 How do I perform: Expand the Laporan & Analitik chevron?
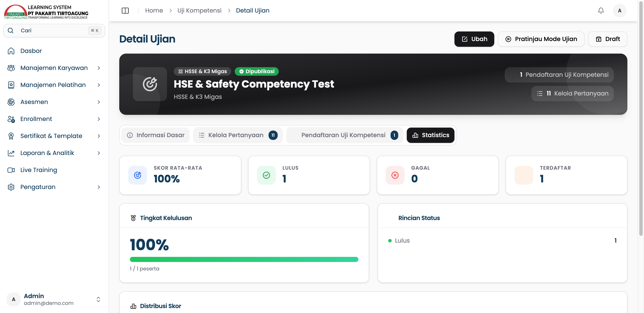click(99, 153)
